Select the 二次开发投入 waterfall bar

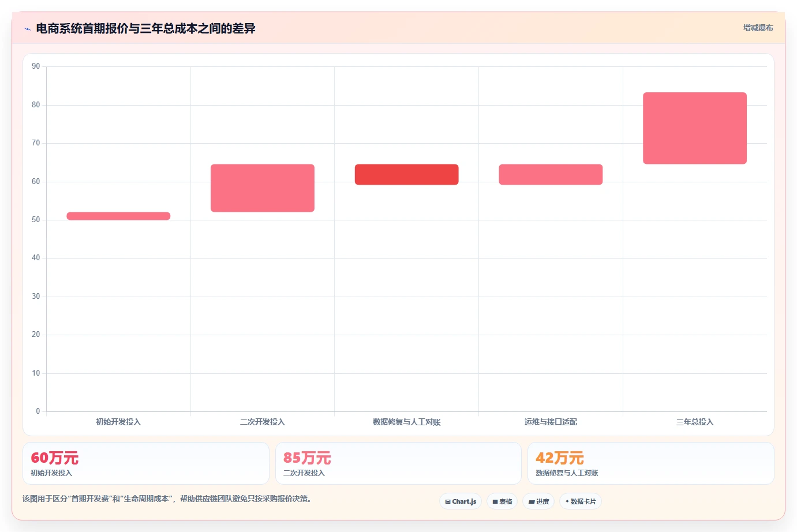click(263, 188)
